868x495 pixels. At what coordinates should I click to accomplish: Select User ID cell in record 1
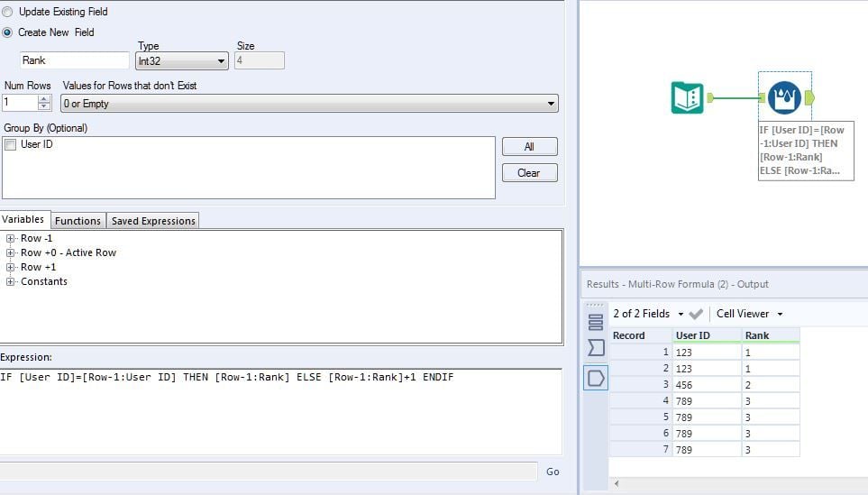(707, 353)
